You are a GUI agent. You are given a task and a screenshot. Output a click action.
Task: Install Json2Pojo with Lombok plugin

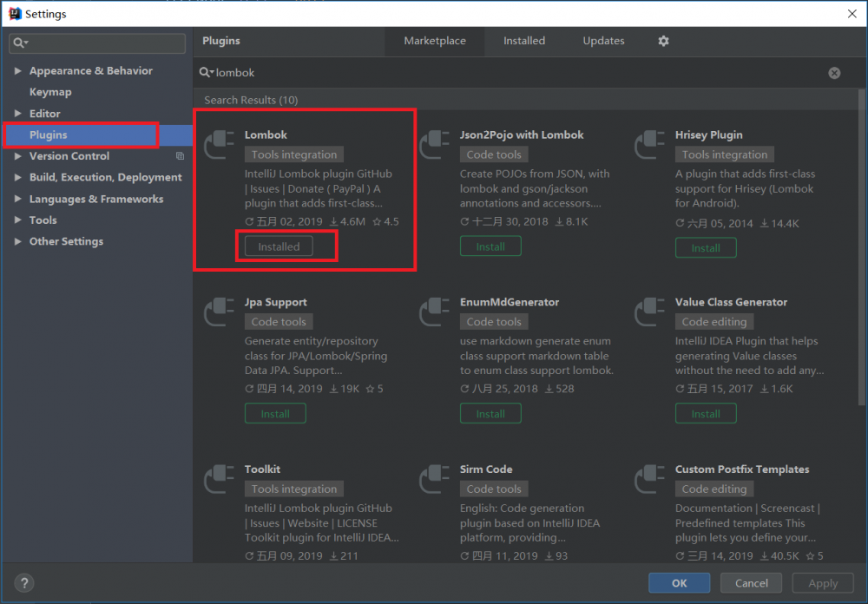[490, 246]
